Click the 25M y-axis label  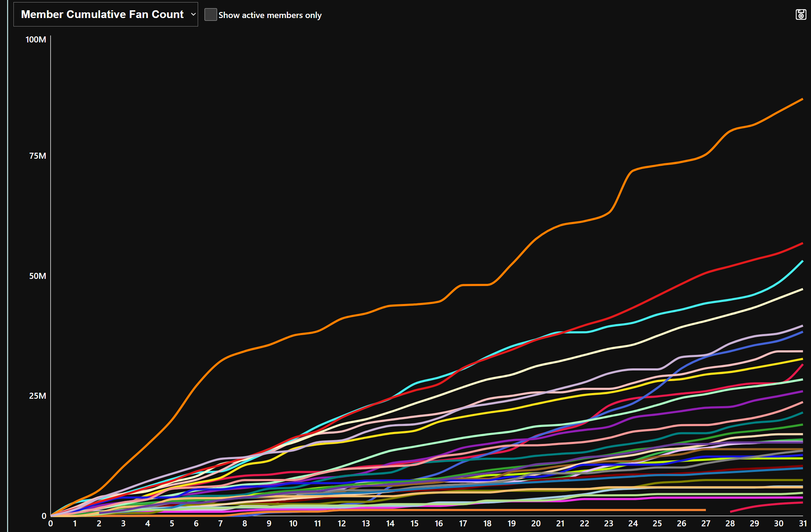[x=37, y=396]
